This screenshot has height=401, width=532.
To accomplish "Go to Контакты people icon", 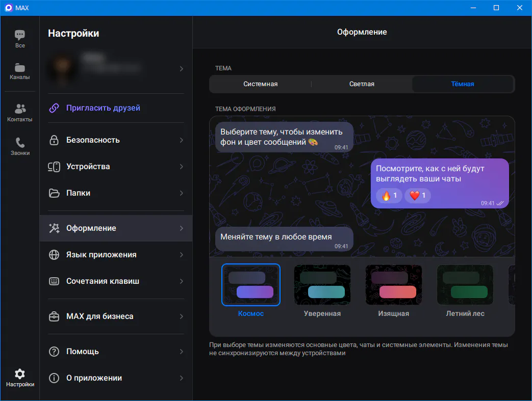I will click(20, 109).
